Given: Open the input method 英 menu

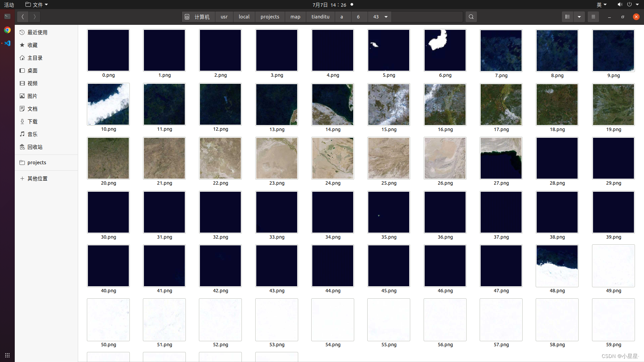Looking at the screenshot, I should pos(601,5).
